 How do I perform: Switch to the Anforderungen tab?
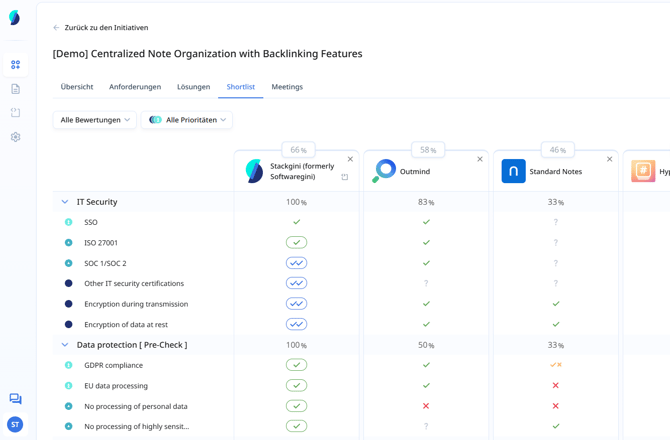135,87
